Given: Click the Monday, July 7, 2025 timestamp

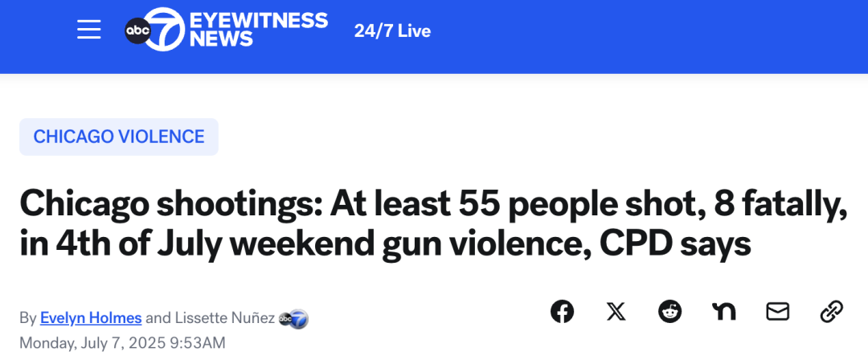Looking at the screenshot, I should point(122,343).
